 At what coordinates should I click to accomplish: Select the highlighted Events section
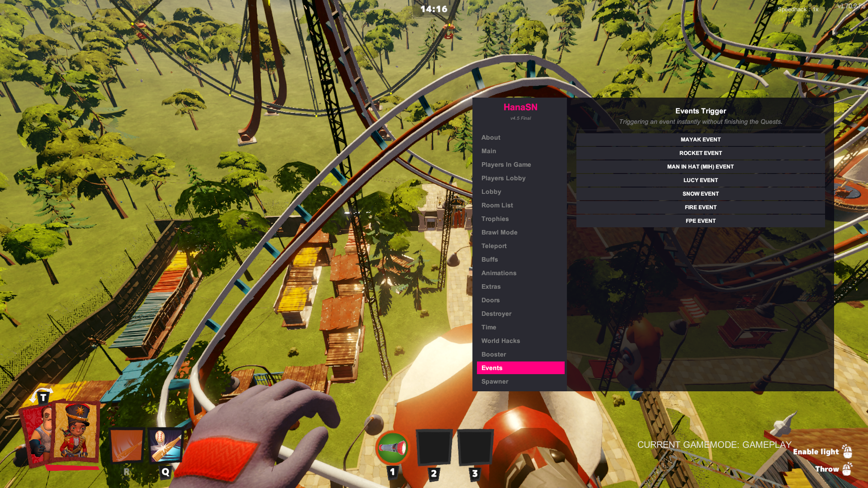(520, 368)
